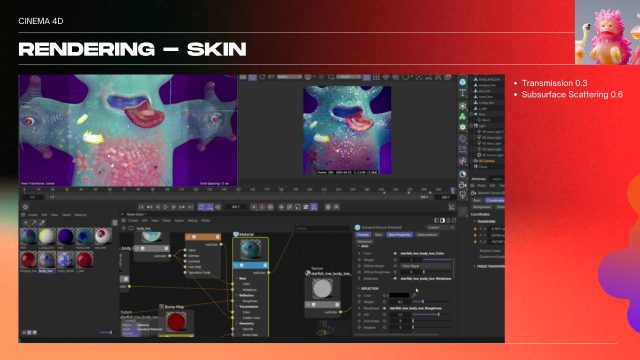Click the eyedropper beside the Reflection color swatch
The image size is (640, 360).
pos(414,295)
